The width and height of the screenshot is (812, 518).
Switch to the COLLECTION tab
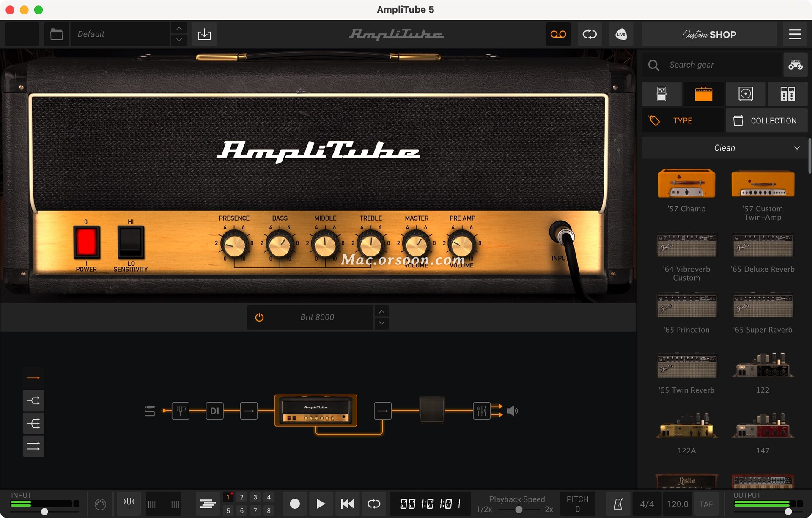[x=766, y=121]
